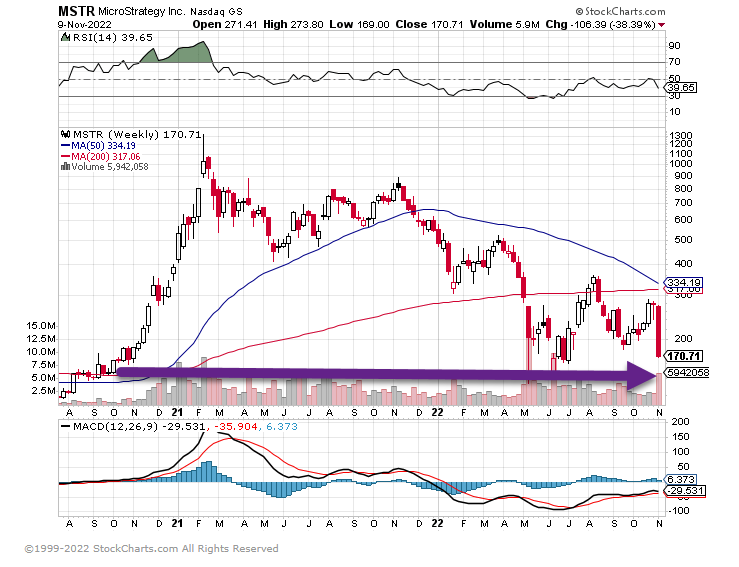Image resolution: width=739 pixels, height=567 pixels.
Task: Click the 6.373 MACD axis tag
Action: [680, 480]
